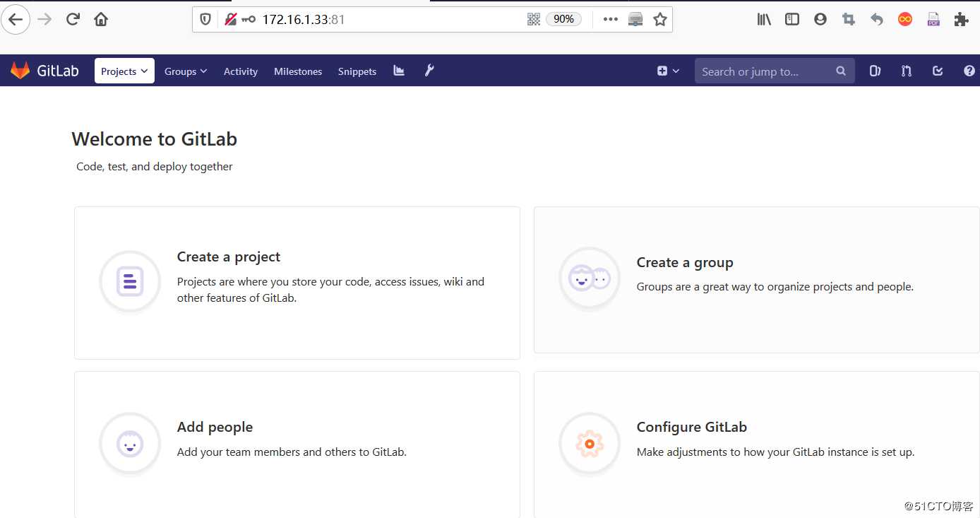This screenshot has height=518, width=980.
Task: Click the project document icon
Action: [130, 282]
